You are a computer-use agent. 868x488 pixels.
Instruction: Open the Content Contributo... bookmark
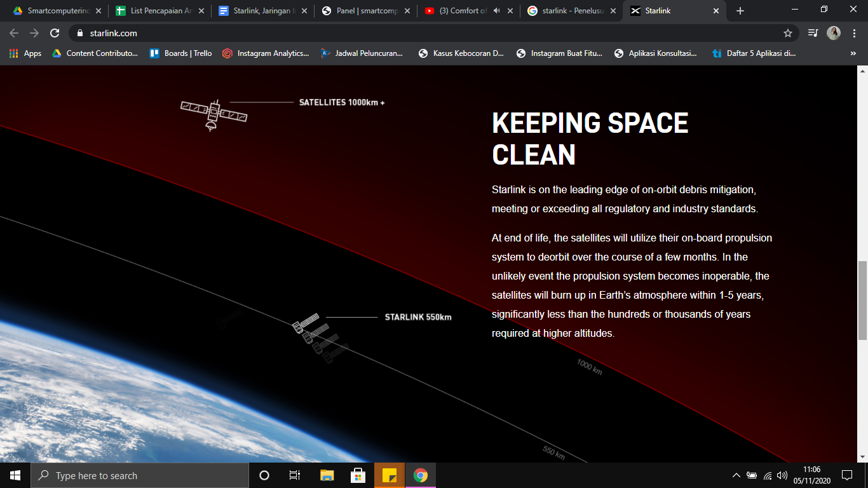pyautogui.click(x=95, y=53)
